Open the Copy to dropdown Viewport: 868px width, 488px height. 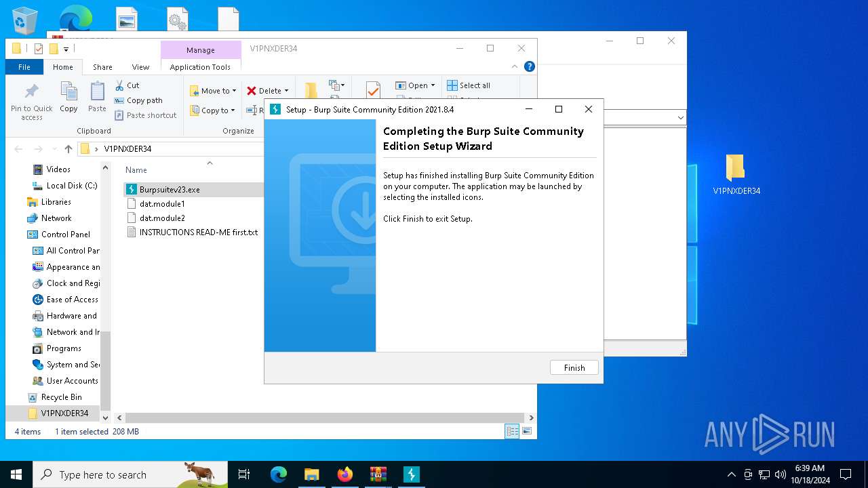pyautogui.click(x=212, y=110)
